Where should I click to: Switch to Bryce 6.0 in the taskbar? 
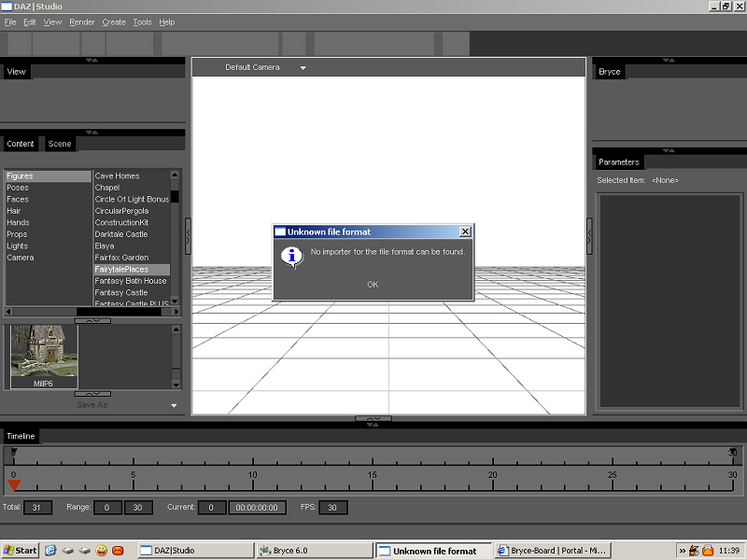(315, 551)
